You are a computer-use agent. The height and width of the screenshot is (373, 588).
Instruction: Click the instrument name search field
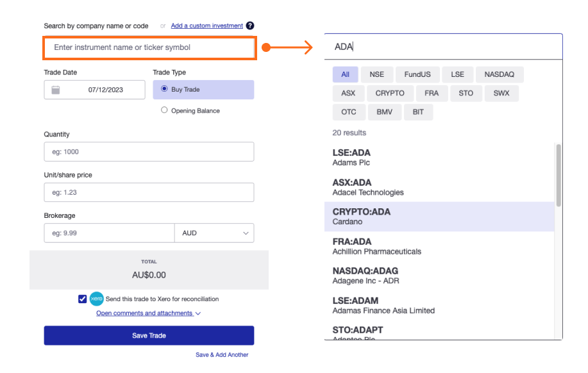pyautogui.click(x=149, y=47)
